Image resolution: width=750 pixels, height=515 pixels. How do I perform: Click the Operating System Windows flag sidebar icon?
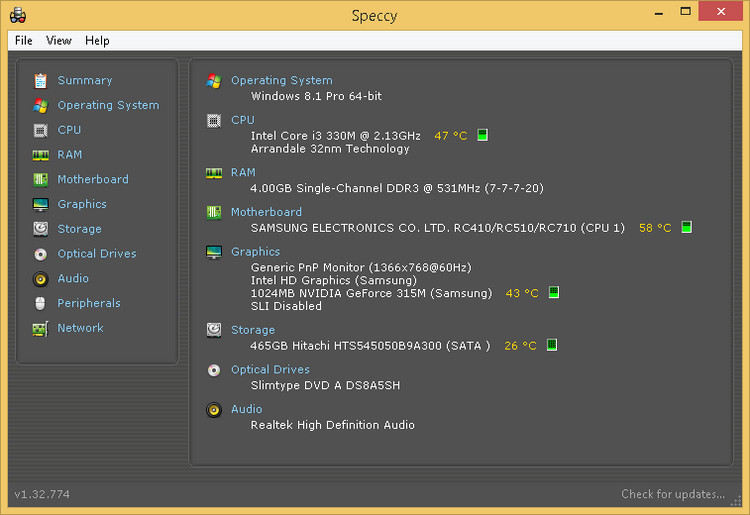coord(41,106)
